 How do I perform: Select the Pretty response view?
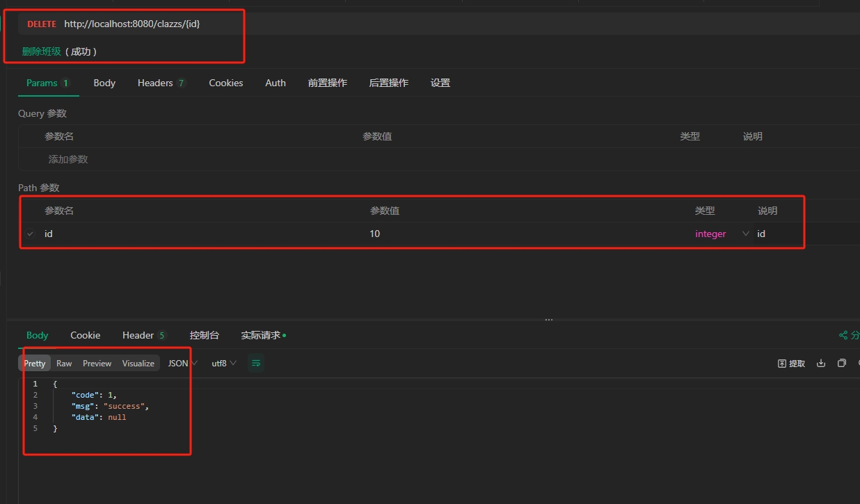pyautogui.click(x=35, y=363)
